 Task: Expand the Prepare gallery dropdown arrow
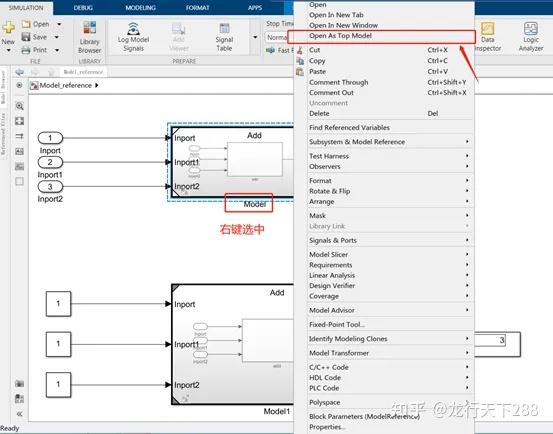pos(255,37)
